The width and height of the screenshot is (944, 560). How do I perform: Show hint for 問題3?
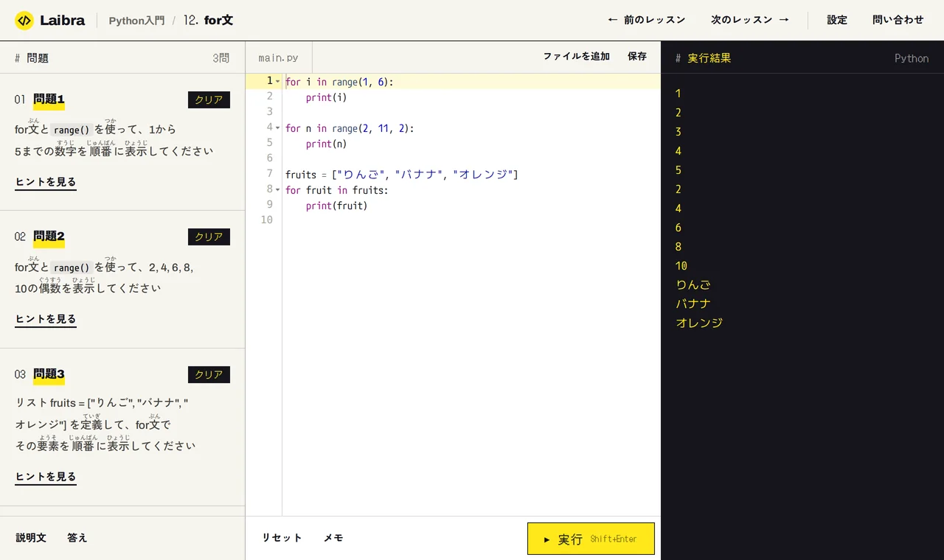(46, 477)
